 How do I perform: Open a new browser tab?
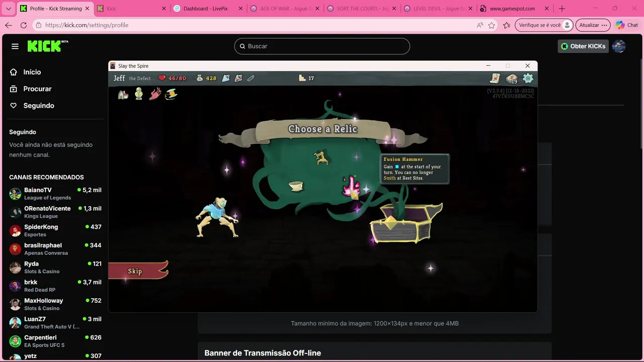click(x=562, y=9)
